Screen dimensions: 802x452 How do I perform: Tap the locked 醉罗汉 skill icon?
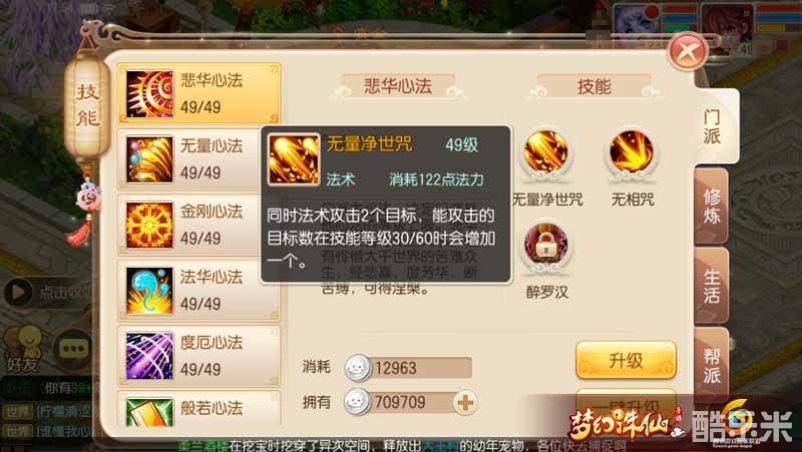[x=546, y=247]
